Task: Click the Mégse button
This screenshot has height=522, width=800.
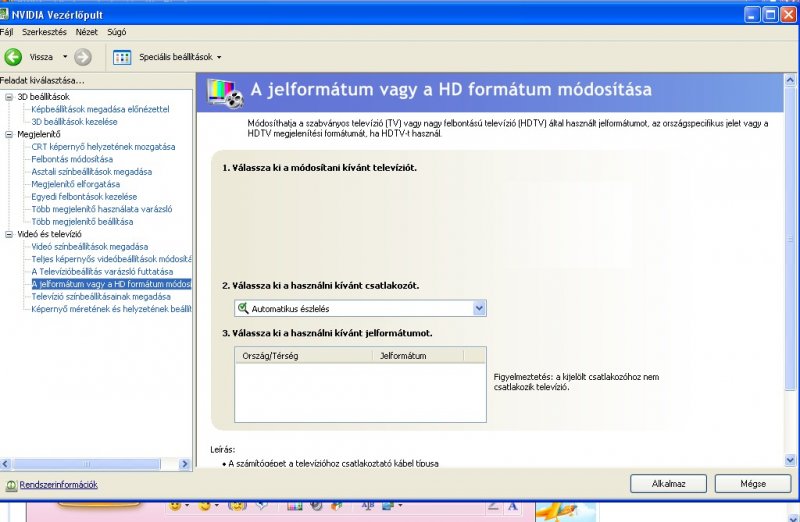Action: pos(753,484)
